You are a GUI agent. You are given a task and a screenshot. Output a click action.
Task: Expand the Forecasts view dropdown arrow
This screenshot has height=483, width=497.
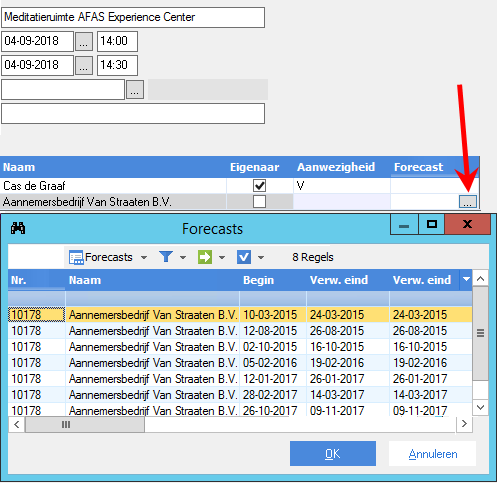(x=144, y=257)
